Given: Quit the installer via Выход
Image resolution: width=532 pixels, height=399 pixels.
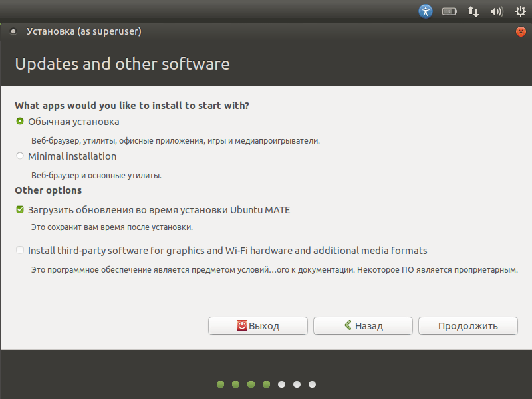Looking at the screenshot, I should (258, 325).
